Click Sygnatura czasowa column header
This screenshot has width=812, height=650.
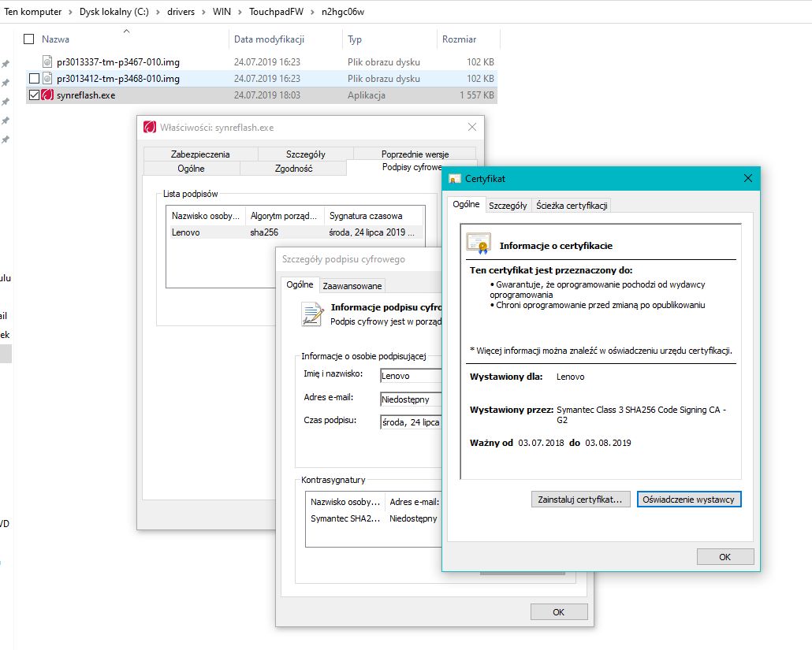(374, 216)
